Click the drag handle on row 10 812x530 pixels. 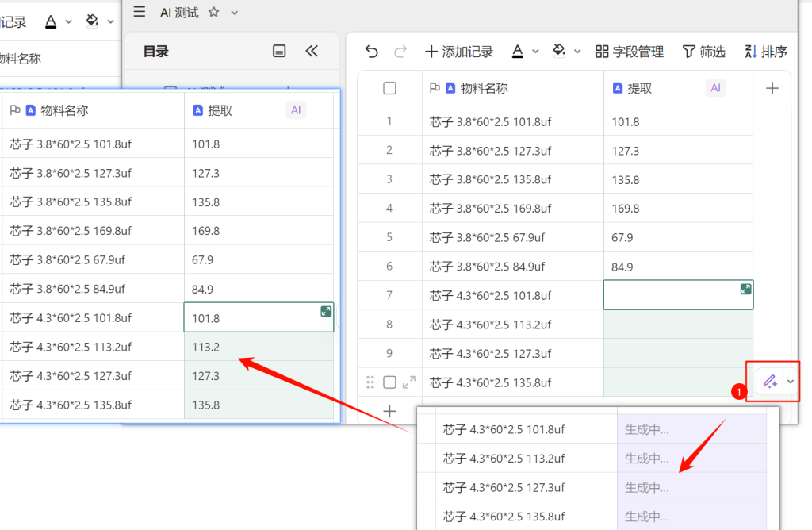370,382
